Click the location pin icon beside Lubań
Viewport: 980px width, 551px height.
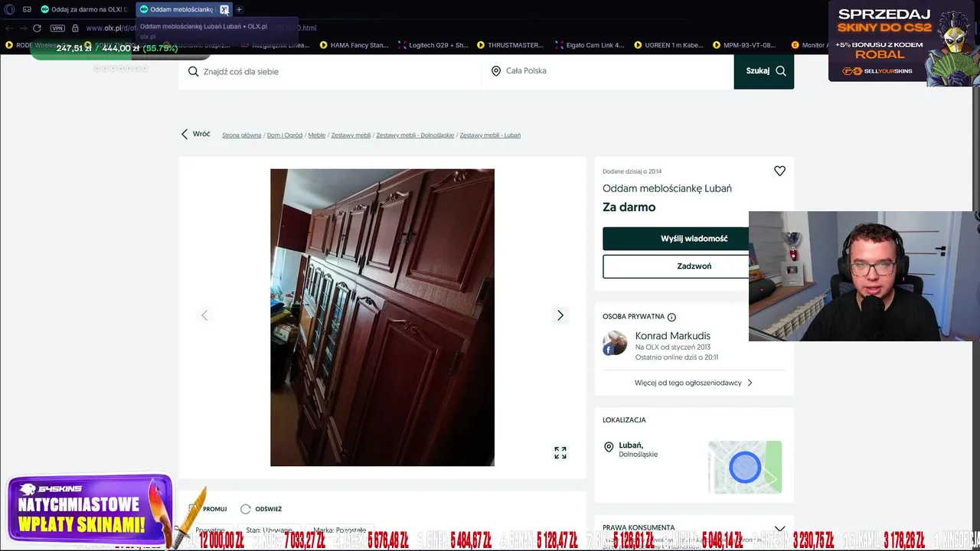pyautogui.click(x=609, y=448)
